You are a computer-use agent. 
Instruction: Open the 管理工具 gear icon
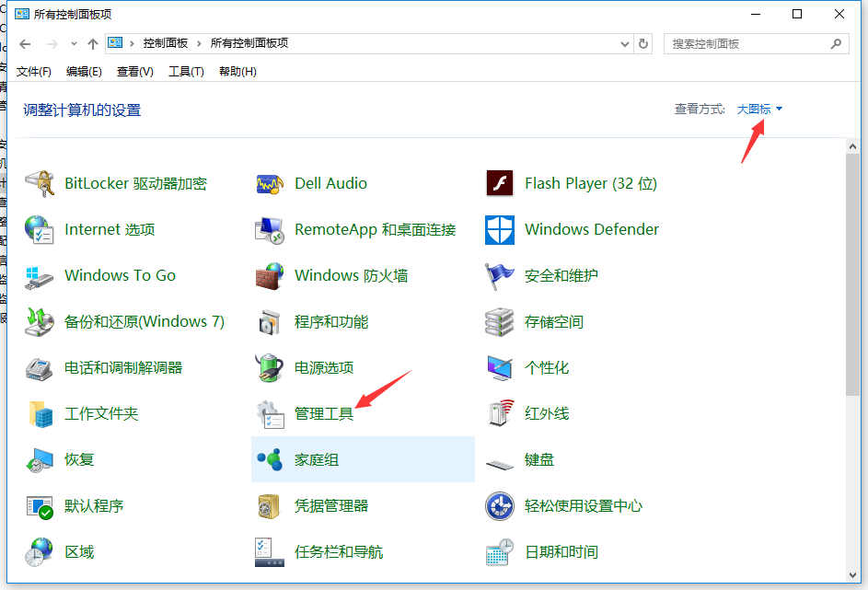tap(270, 414)
